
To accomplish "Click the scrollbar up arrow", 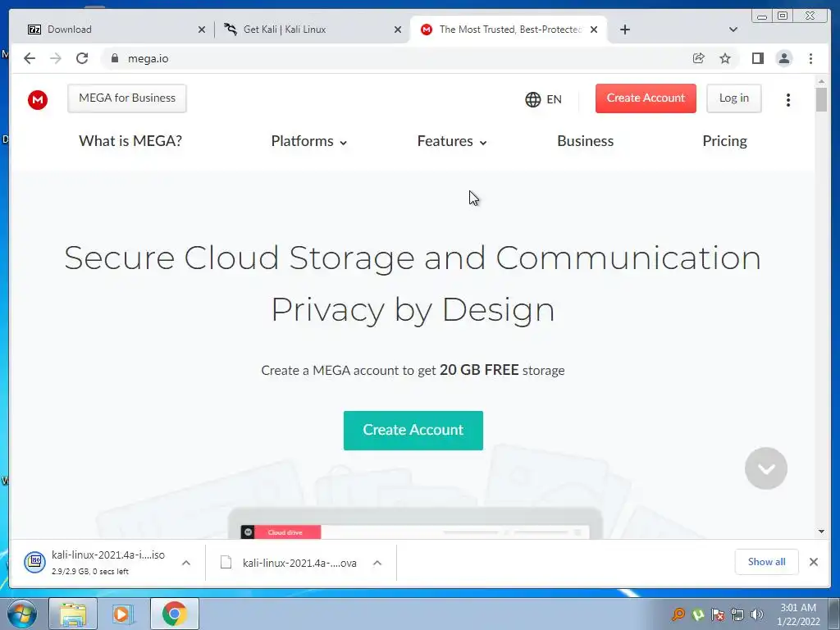I will click(821, 81).
